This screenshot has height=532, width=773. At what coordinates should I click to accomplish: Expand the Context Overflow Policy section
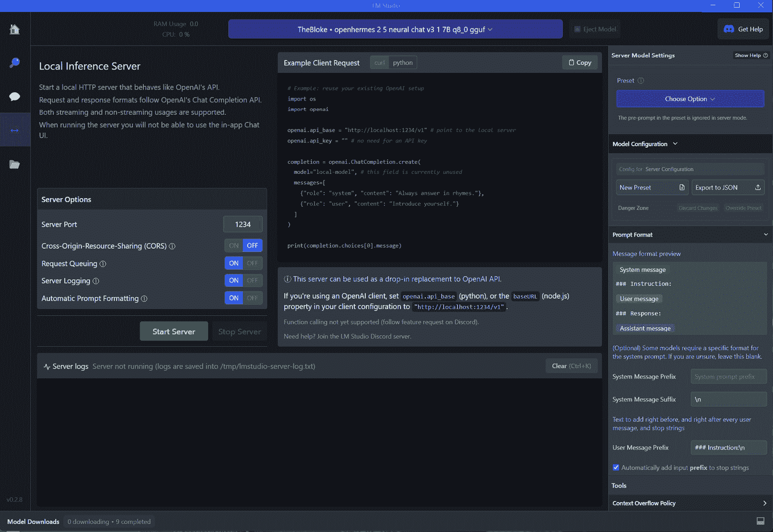[x=690, y=503]
